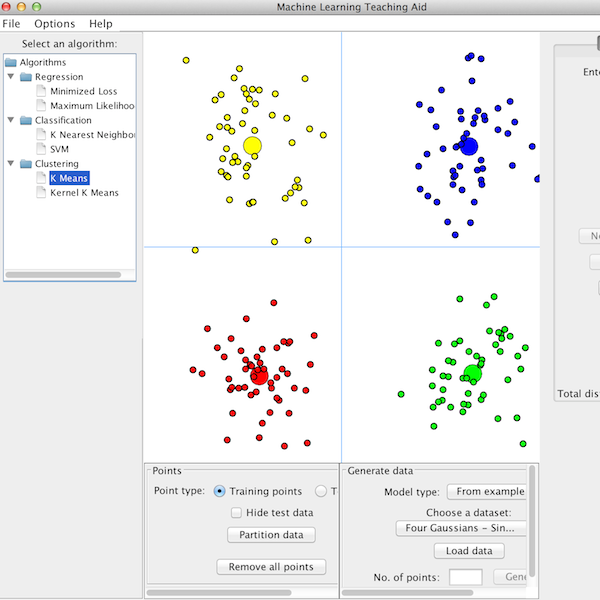Click the K Nearest Neighbor document icon

(x=41, y=135)
